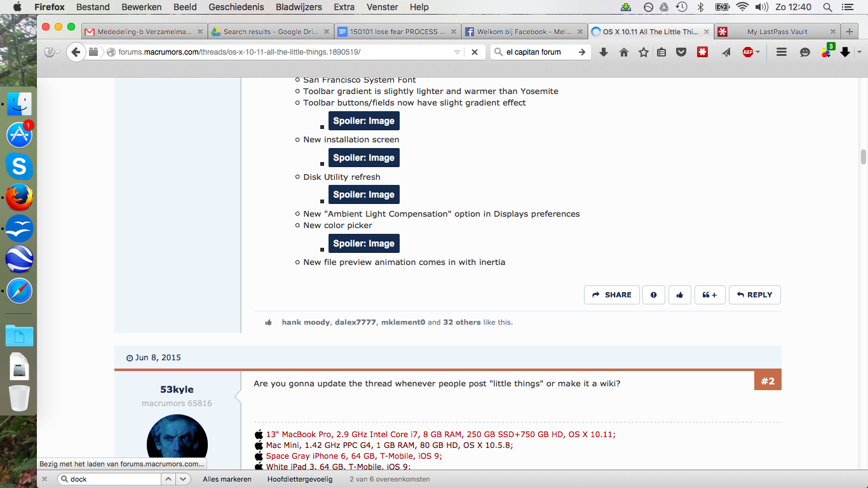Open the Geschiedenis menu
Screen dimensions: 868x488
[x=236, y=7]
